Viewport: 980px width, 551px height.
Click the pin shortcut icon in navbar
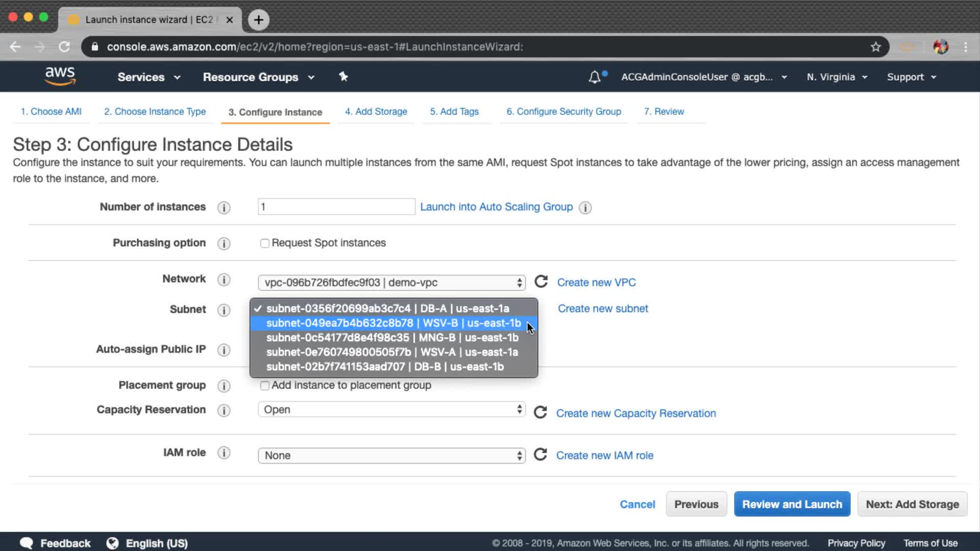point(344,77)
